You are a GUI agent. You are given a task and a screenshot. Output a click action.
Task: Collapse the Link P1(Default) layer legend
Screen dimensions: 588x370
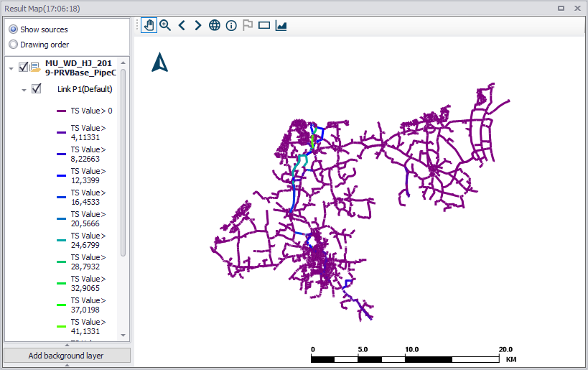coord(24,90)
